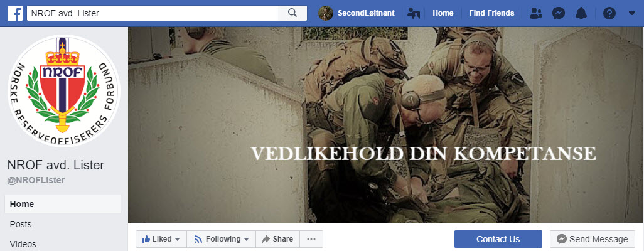The image size is (644, 251).
Task: Click the search field with NROF avd. Lister
Action: tap(153, 13)
